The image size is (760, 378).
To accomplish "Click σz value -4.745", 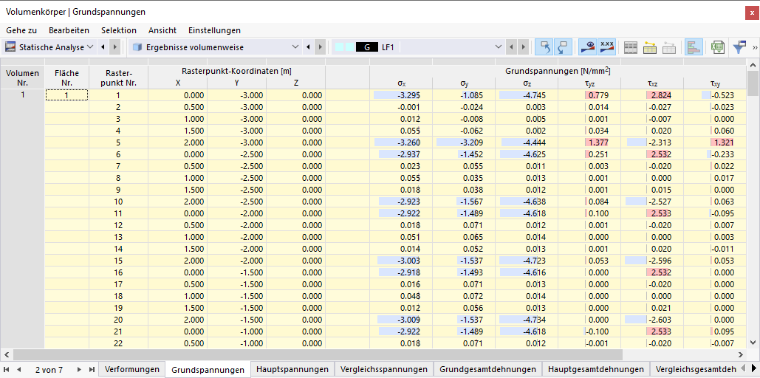I will pos(527,95).
